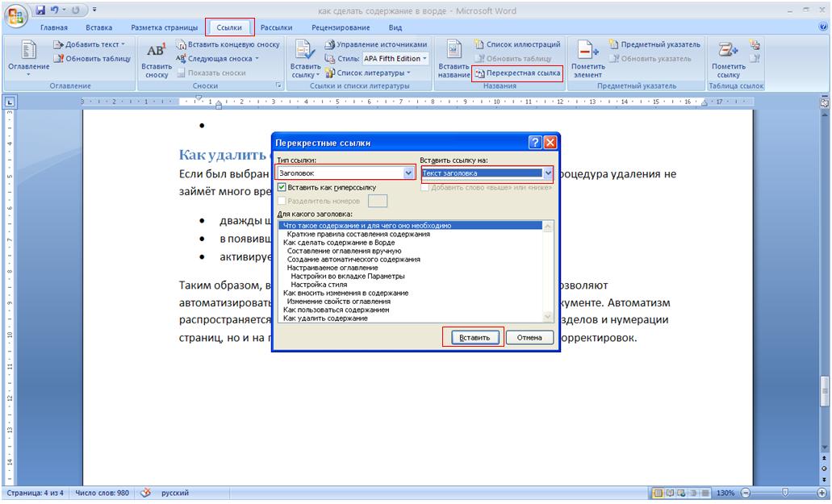Open the Разметка страницы ribbon tab
Image resolution: width=832 pixels, height=504 pixels.
[164, 27]
